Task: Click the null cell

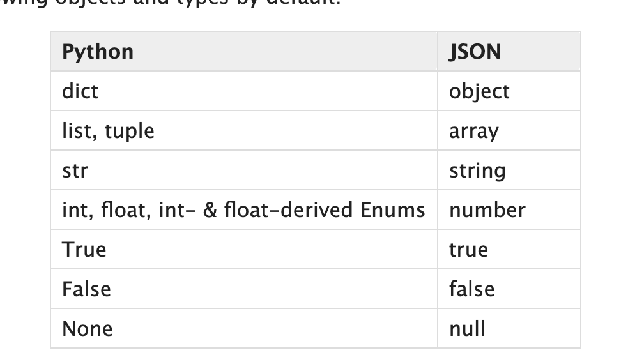Action: [x=467, y=328]
